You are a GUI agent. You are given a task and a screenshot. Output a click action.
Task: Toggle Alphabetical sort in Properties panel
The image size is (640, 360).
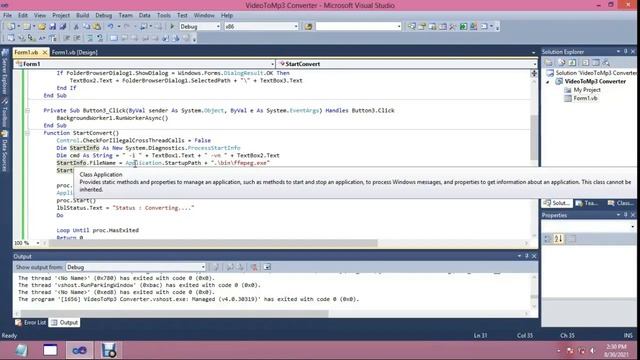point(558,239)
